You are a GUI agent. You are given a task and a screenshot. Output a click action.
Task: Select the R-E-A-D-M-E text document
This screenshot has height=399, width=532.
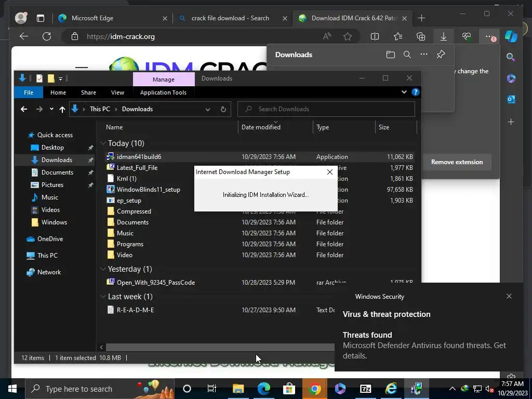point(135,310)
